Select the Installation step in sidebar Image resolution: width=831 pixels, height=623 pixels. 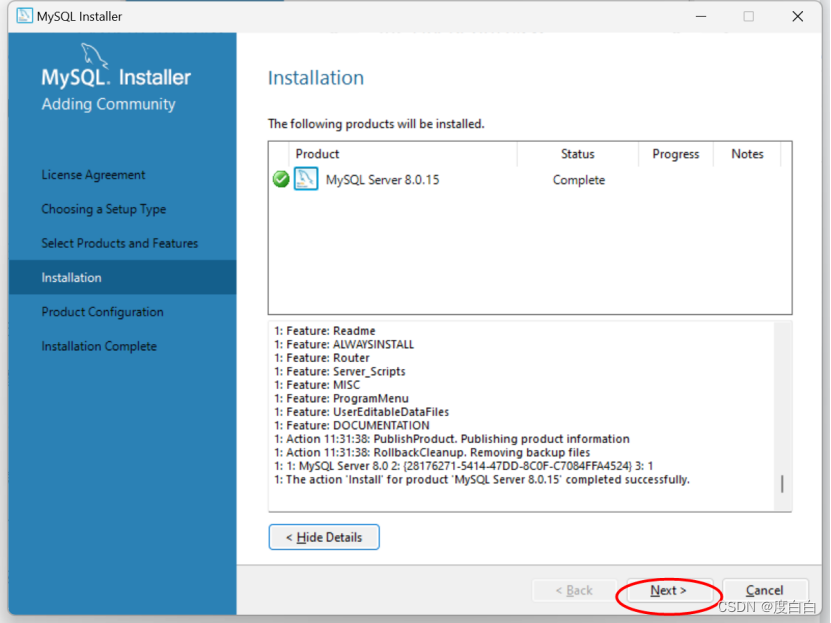(122, 277)
